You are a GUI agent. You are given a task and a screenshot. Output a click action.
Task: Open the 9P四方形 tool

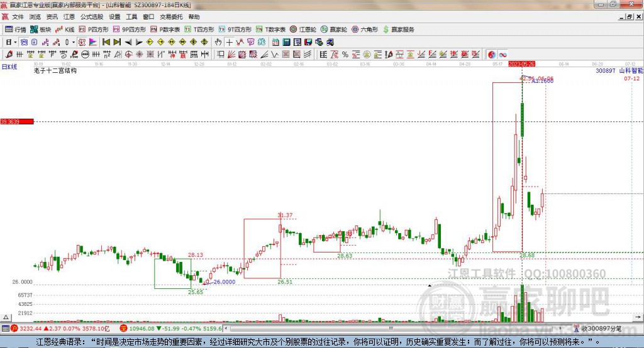click(x=130, y=30)
